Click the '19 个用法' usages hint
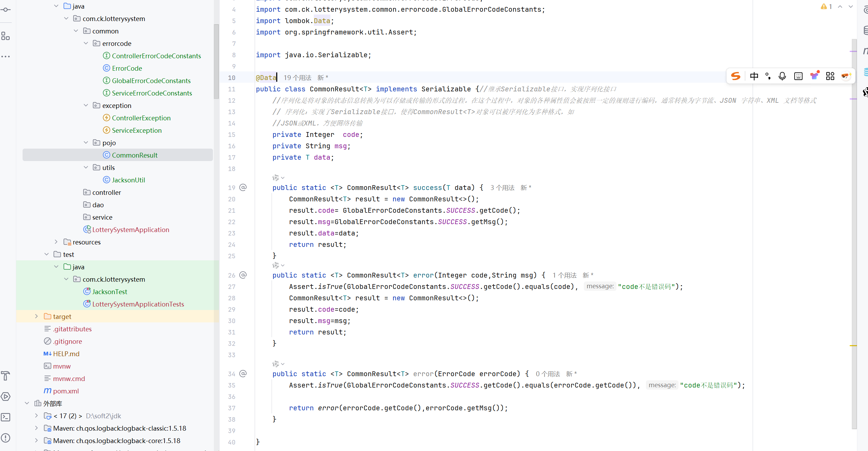 pos(297,78)
